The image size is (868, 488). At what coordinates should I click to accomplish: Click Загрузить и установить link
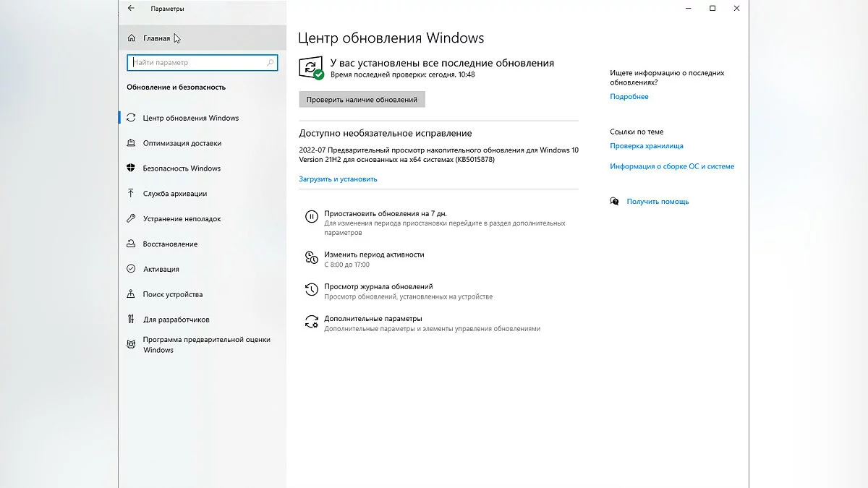(338, 179)
